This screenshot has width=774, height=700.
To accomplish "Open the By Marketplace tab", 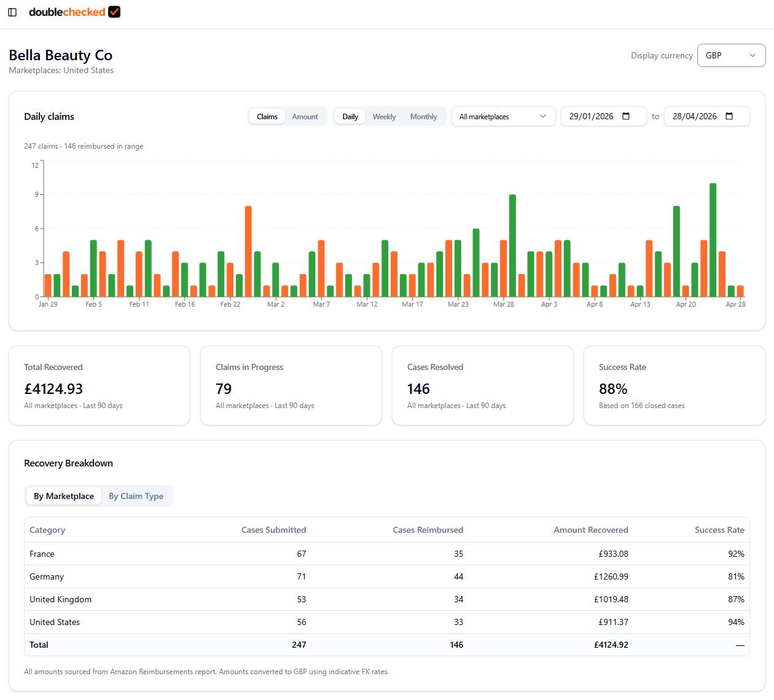I will click(x=64, y=496).
